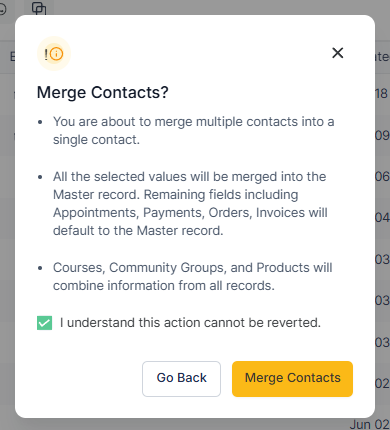
Task: Click the background row date ending in 18
Action: coord(382,94)
